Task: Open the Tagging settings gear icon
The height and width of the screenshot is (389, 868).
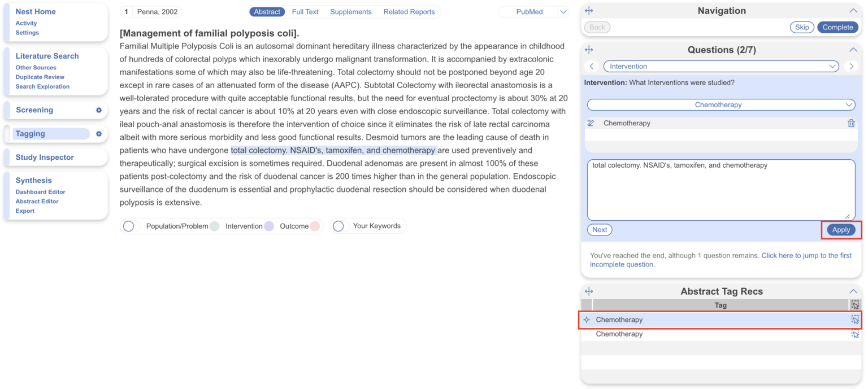Action: pyautogui.click(x=98, y=134)
